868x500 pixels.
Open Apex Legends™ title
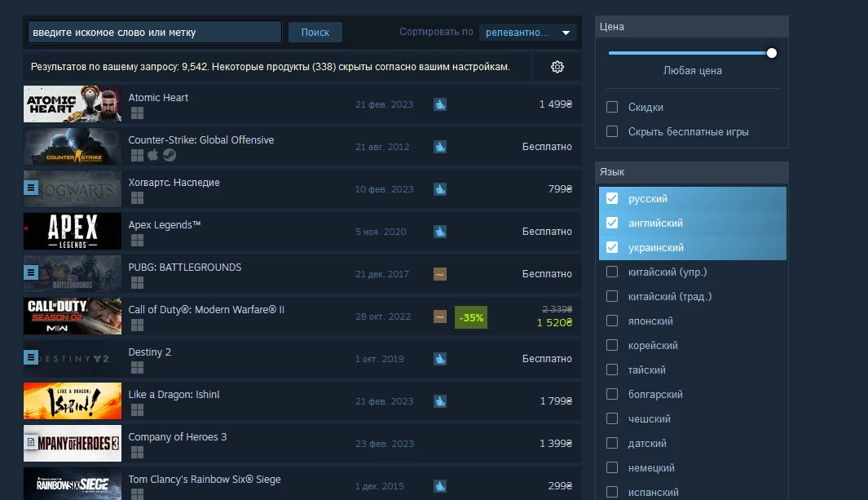coord(165,225)
